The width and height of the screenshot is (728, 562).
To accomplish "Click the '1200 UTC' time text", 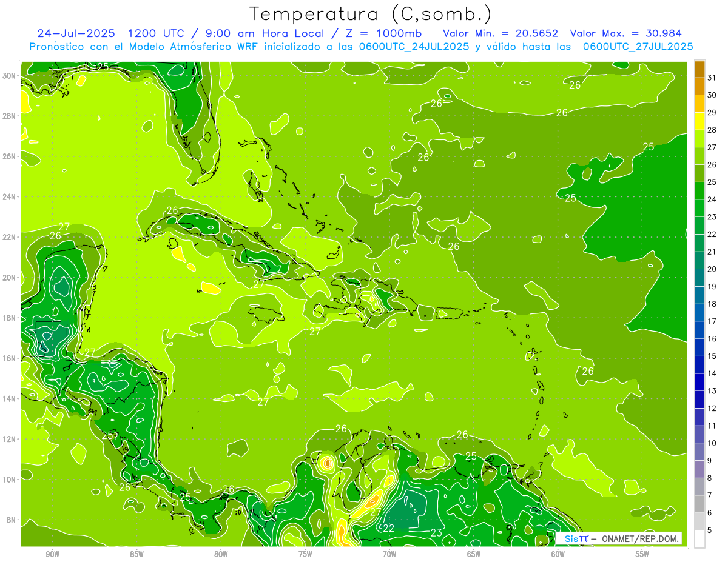I will click(x=157, y=33).
